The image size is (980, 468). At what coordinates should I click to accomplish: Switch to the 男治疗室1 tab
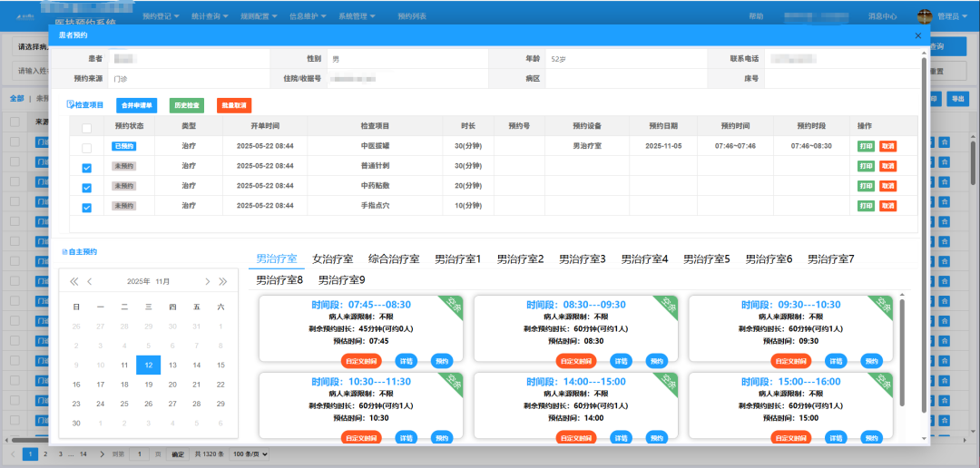tap(458, 258)
